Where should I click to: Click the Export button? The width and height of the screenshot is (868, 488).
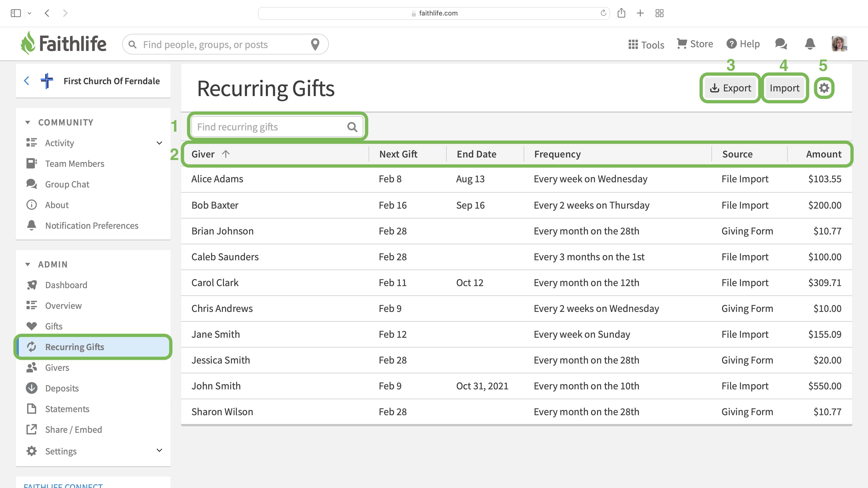[730, 88]
